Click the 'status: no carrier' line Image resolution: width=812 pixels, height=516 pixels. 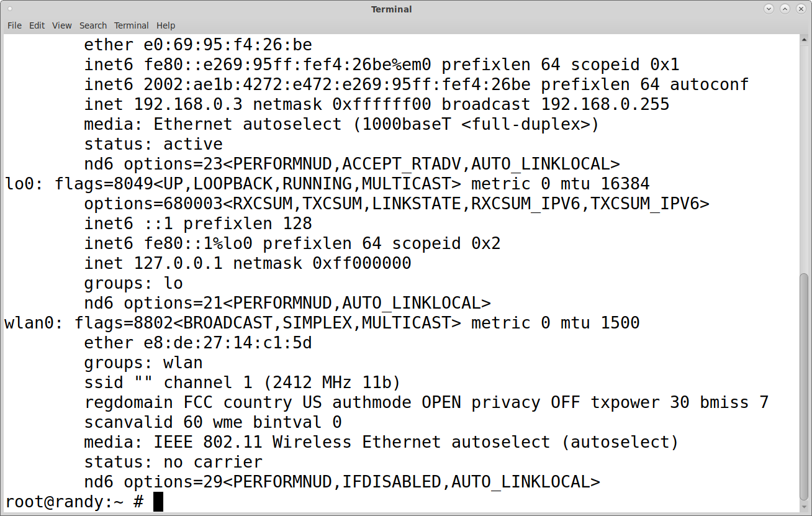[x=173, y=462]
